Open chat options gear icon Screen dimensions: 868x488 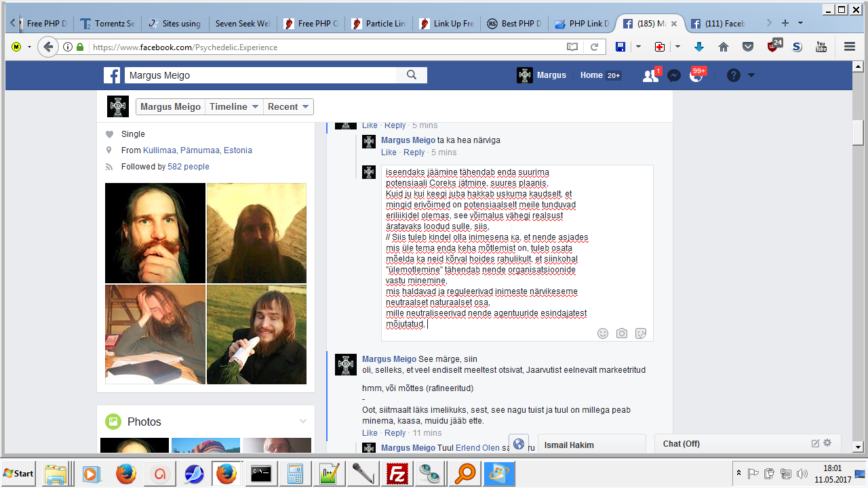(x=827, y=443)
